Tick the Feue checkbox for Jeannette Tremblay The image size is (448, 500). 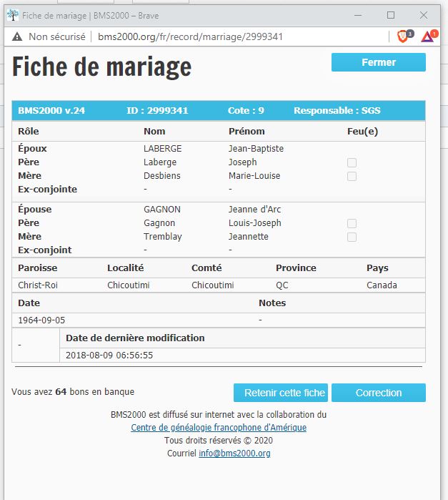coord(352,237)
